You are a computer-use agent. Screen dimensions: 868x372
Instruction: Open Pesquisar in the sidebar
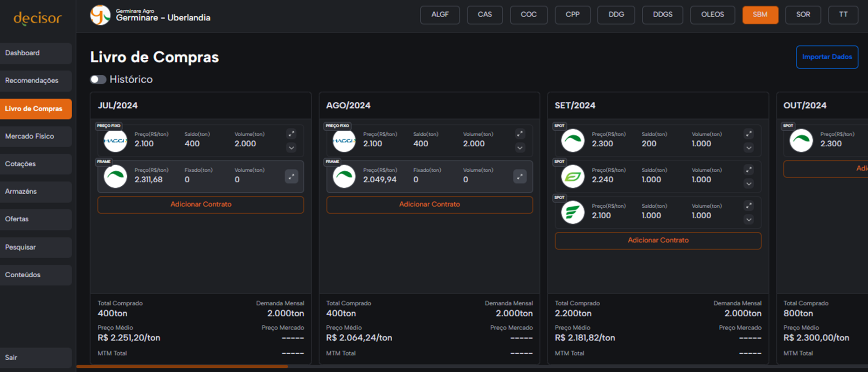pyautogui.click(x=36, y=247)
